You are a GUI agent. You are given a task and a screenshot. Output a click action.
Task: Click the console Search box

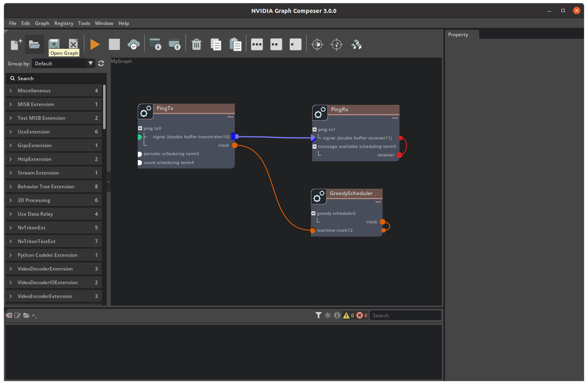pyautogui.click(x=405, y=315)
